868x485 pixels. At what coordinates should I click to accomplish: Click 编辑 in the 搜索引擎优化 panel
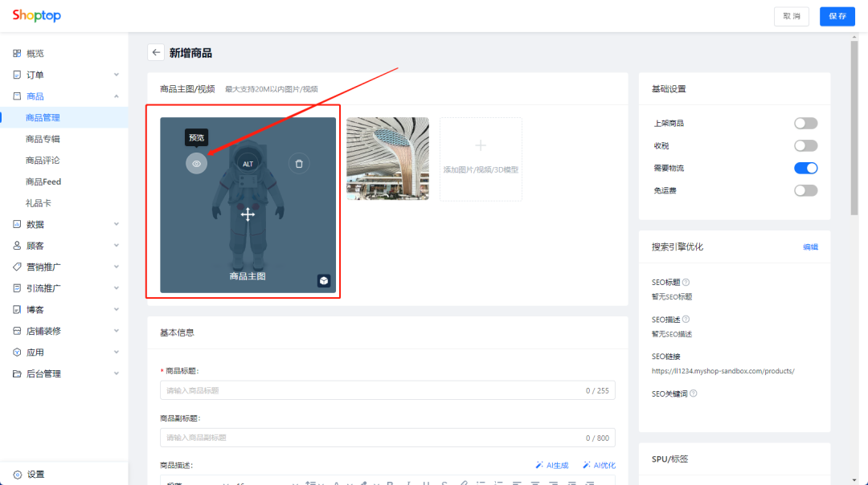tap(810, 247)
